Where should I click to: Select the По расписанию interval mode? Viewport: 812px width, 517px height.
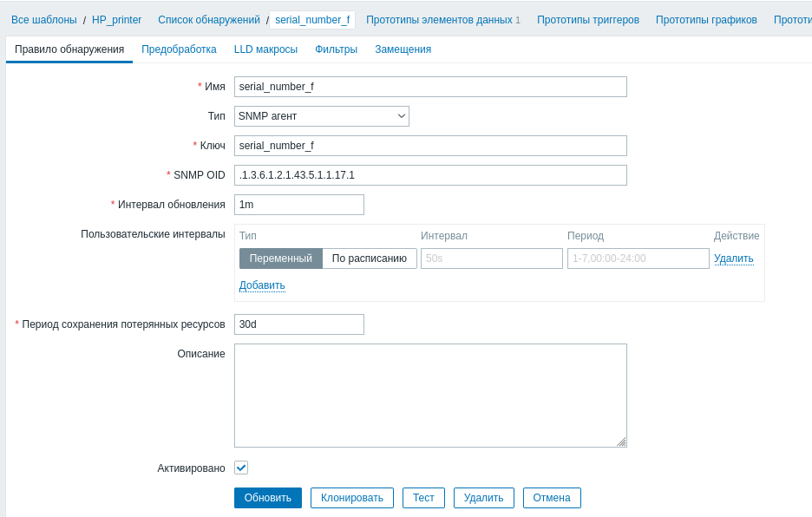tap(369, 258)
